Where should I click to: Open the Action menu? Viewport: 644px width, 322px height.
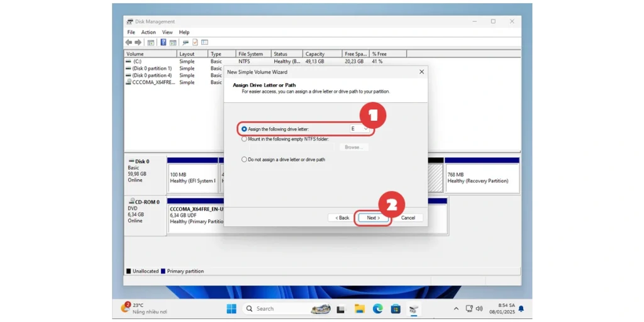point(148,32)
